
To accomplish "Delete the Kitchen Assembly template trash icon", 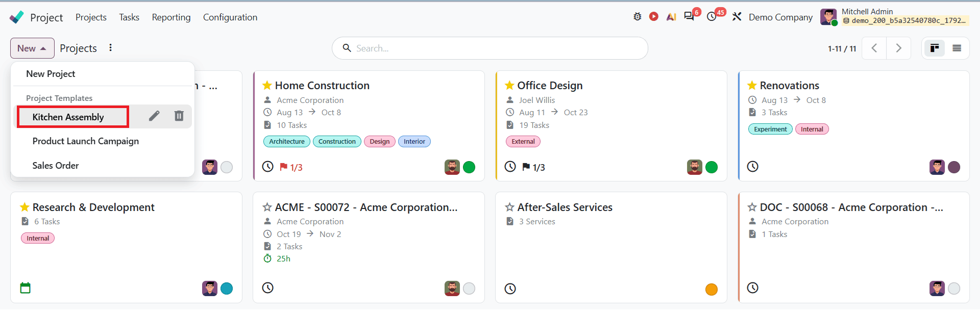I will tap(179, 116).
